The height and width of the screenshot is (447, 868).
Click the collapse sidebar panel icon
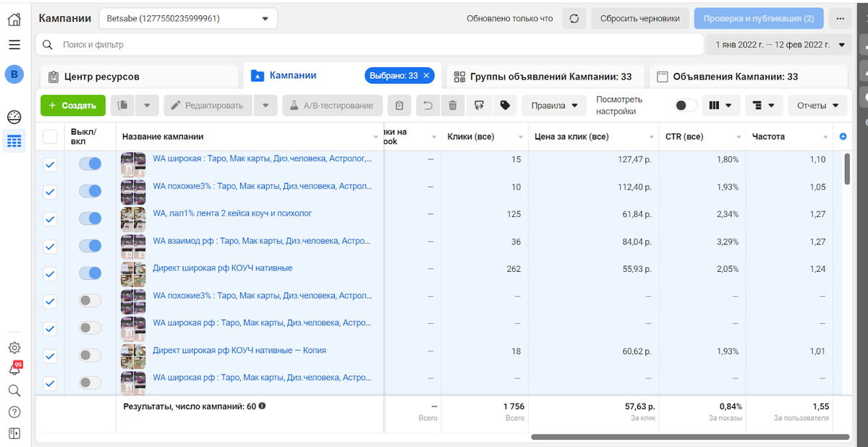click(14, 434)
